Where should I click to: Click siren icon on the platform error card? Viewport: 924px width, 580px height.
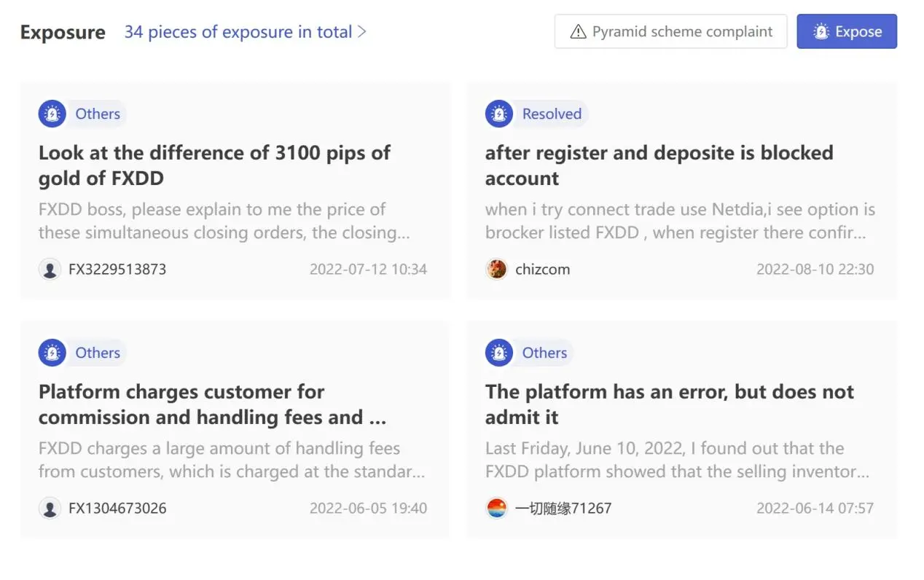[498, 353]
